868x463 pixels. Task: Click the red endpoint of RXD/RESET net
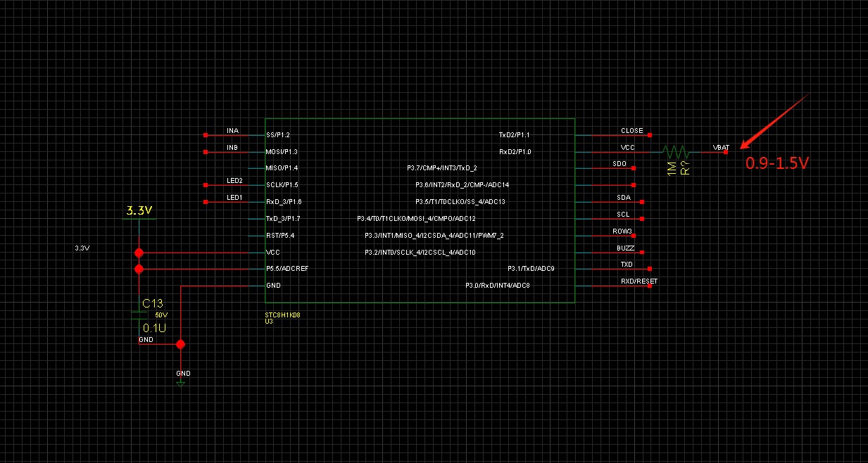tap(650, 286)
